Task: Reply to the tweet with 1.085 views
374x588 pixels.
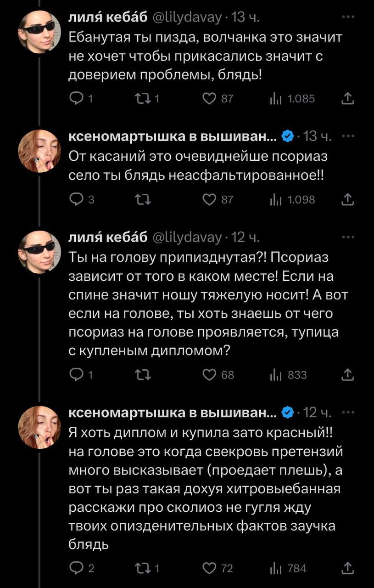Action: (75, 98)
